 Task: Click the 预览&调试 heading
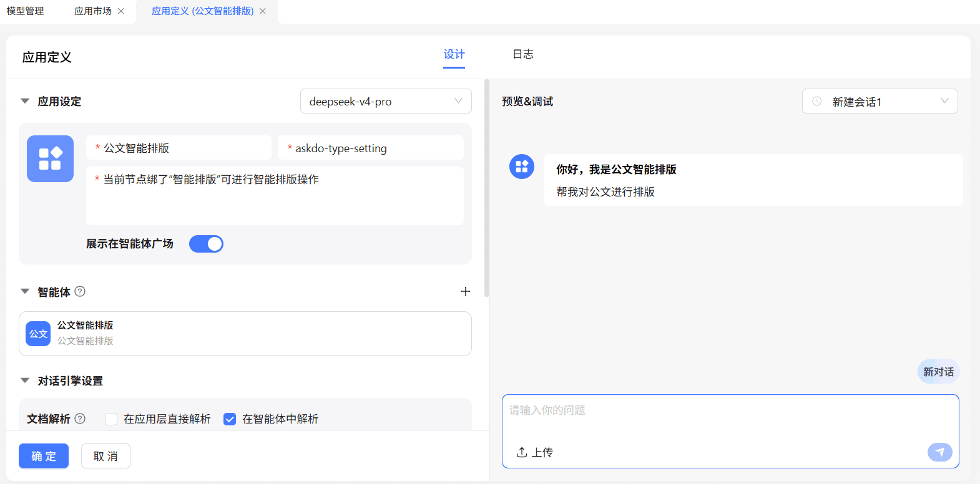coord(527,102)
